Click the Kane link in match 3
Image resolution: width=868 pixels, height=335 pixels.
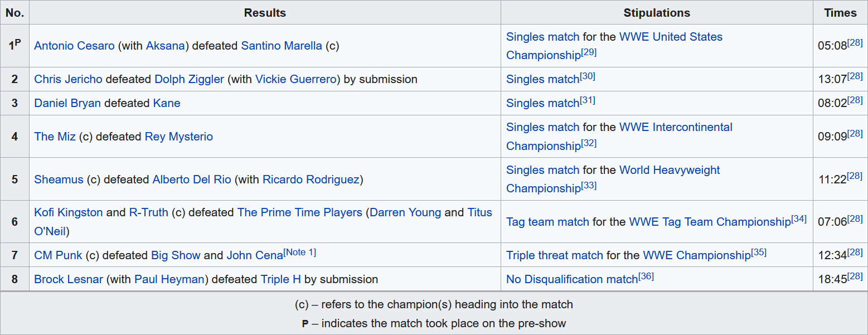[x=167, y=103]
